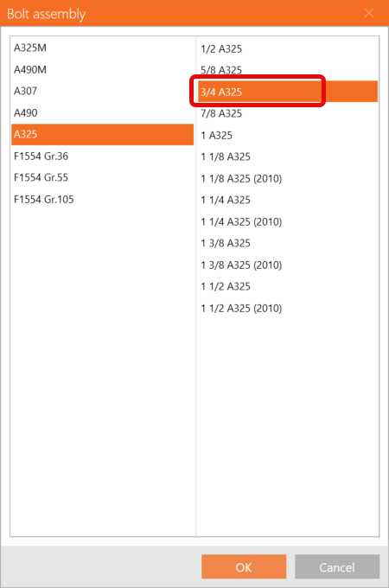Choose the 5/8 A325 bolt size
This screenshot has height=588, width=389.
tap(288, 70)
